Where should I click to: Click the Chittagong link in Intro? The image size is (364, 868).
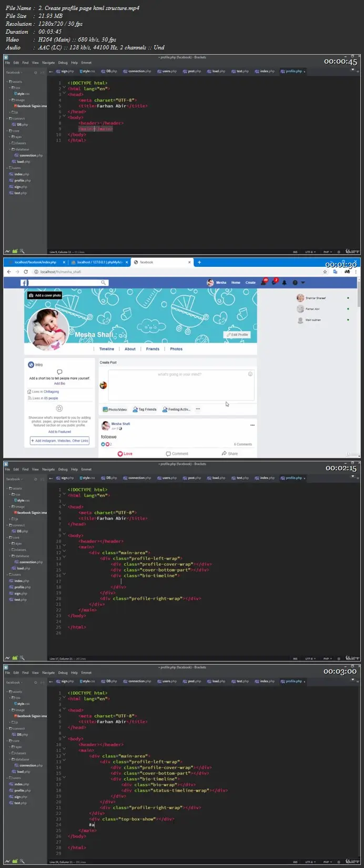pyautogui.click(x=51, y=392)
